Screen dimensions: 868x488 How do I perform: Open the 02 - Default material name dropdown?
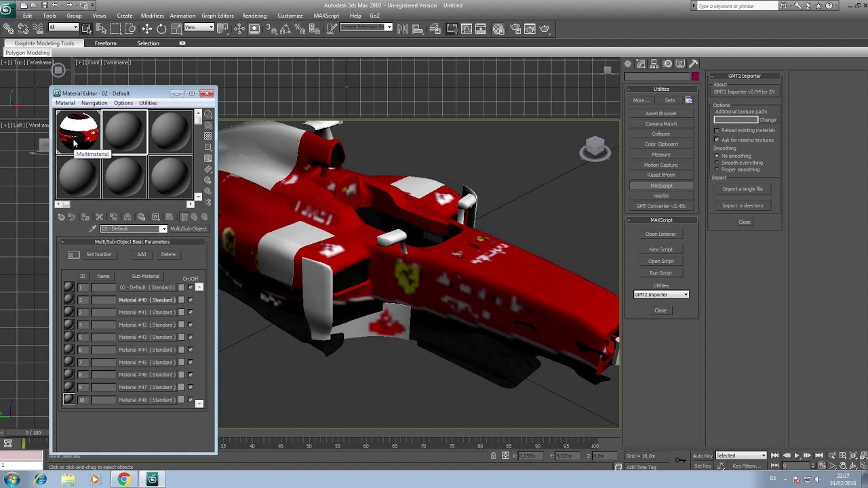pyautogui.click(x=134, y=228)
